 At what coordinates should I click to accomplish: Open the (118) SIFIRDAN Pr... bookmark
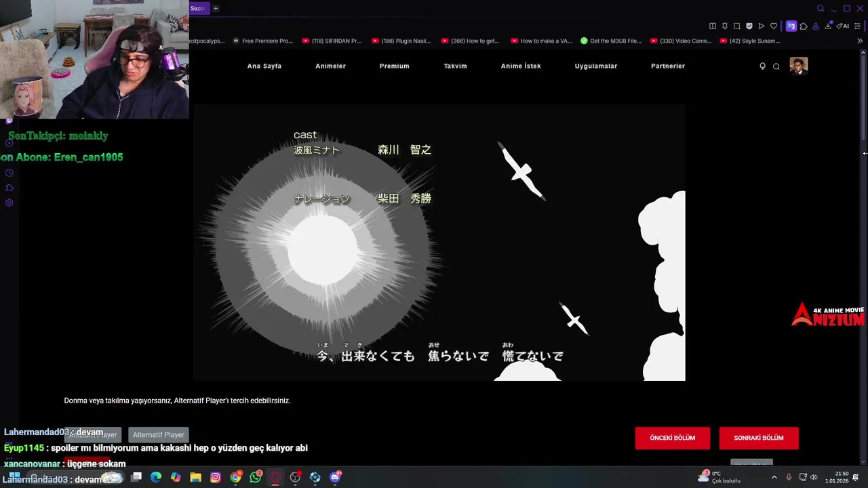(x=332, y=41)
